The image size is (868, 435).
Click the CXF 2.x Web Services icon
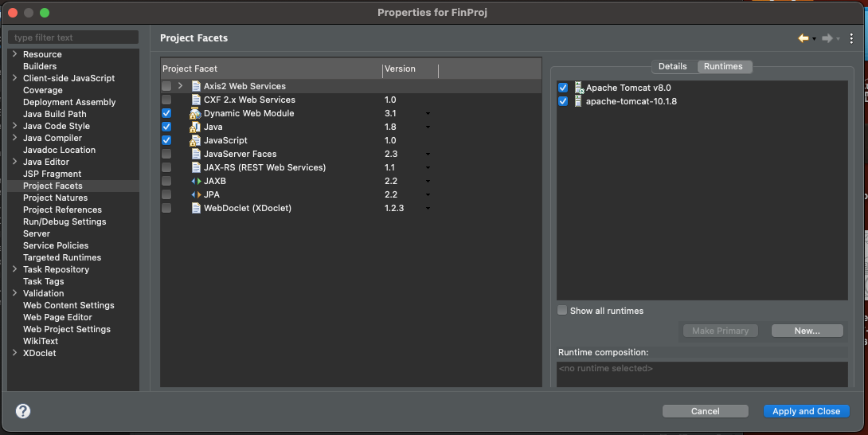(x=195, y=100)
